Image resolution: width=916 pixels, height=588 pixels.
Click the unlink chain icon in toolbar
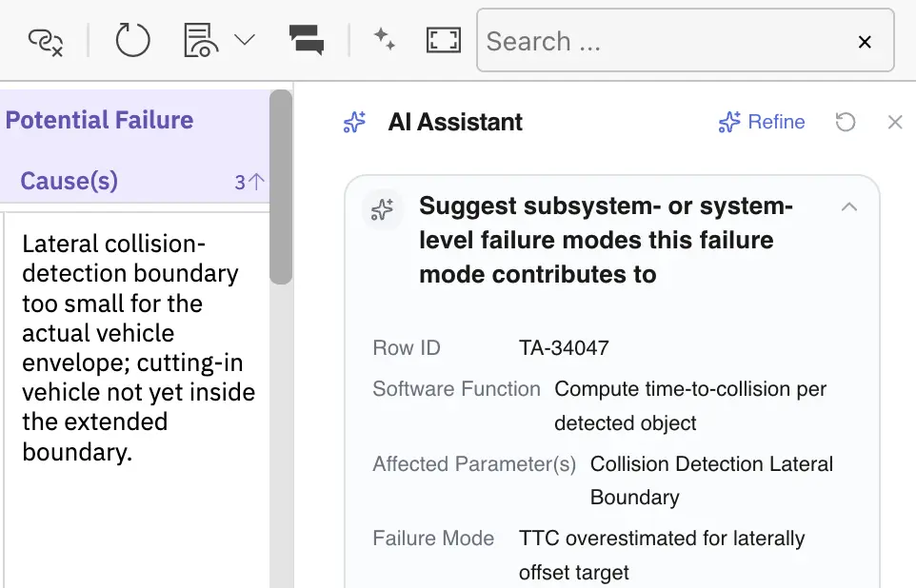tap(46, 42)
